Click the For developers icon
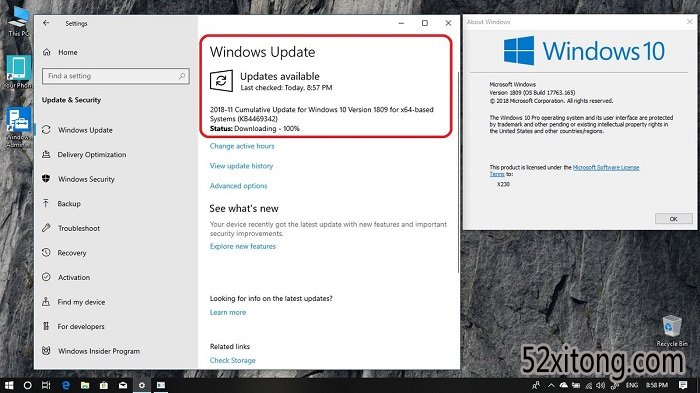700x393 pixels. point(46,326)
